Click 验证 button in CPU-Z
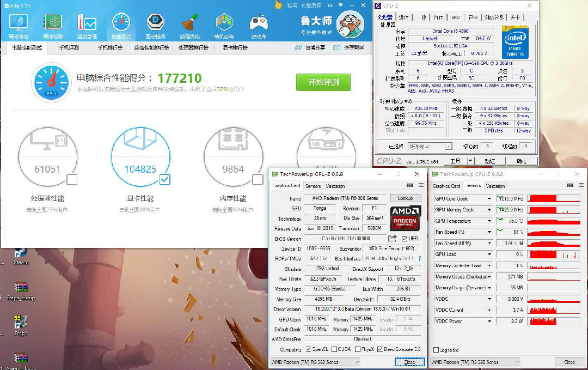 pos(489,161)
